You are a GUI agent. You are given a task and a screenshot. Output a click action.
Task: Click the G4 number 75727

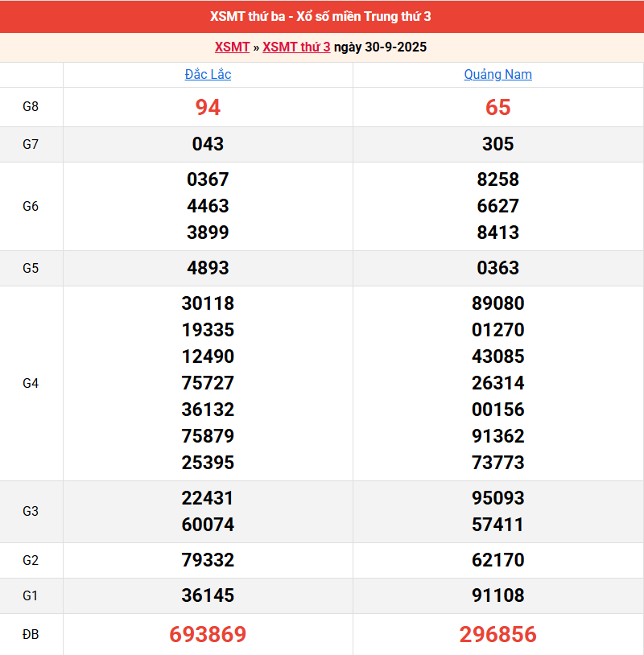tap(208, 383)
